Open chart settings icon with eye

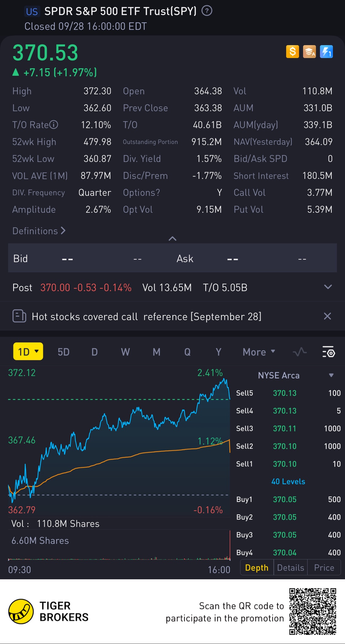pos(328,352)
